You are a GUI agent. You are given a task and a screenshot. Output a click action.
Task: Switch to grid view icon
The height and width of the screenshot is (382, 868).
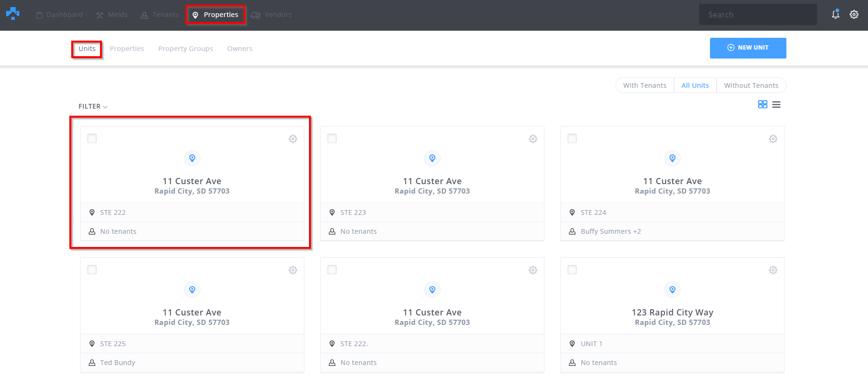pos(762,104)
